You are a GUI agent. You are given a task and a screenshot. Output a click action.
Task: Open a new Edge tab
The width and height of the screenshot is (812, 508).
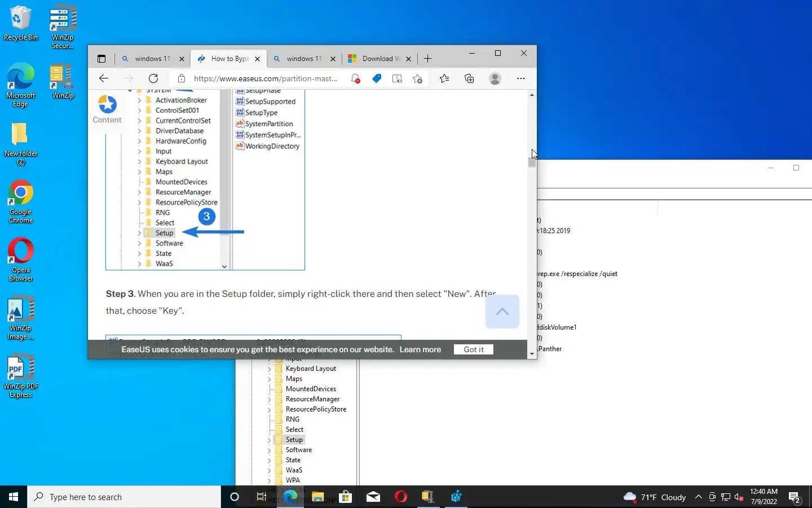click(x=428, y=59)
